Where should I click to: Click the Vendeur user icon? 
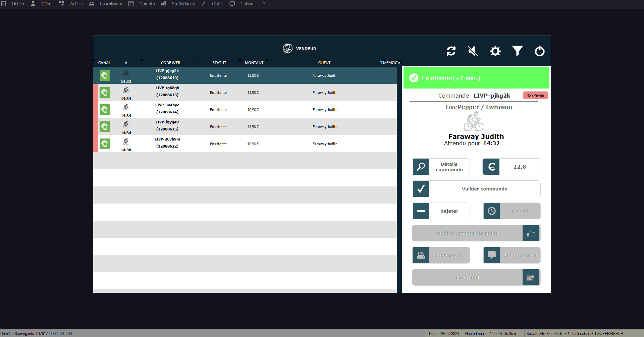pos(287,48)
